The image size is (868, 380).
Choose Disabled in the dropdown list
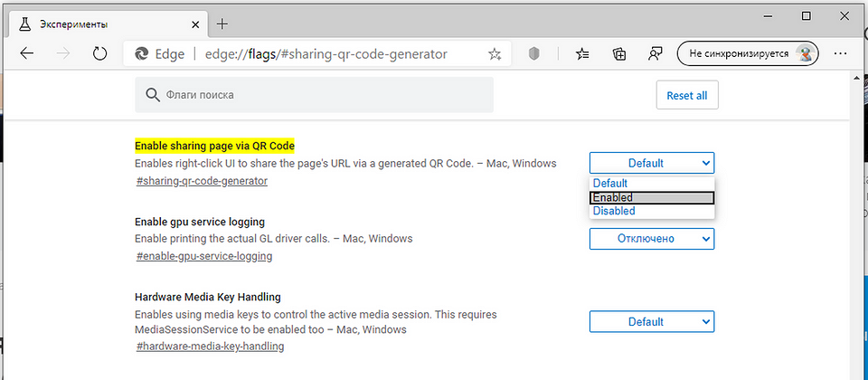652,211
